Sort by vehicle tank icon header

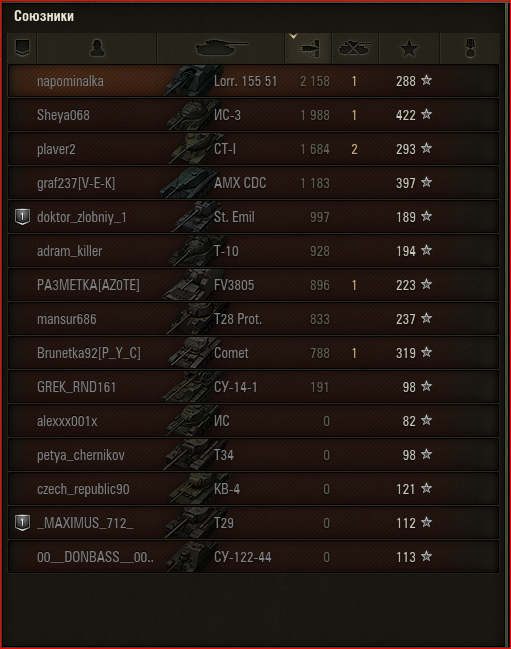pos(221,47)
